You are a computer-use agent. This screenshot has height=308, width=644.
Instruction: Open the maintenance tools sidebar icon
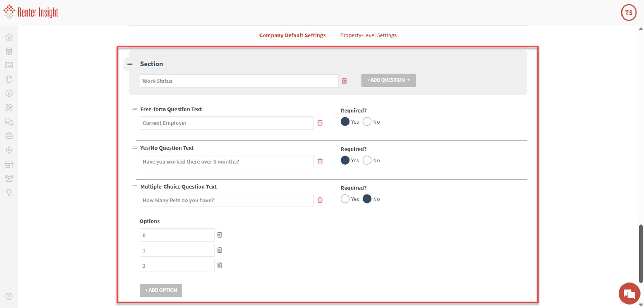tap(9, 107)
